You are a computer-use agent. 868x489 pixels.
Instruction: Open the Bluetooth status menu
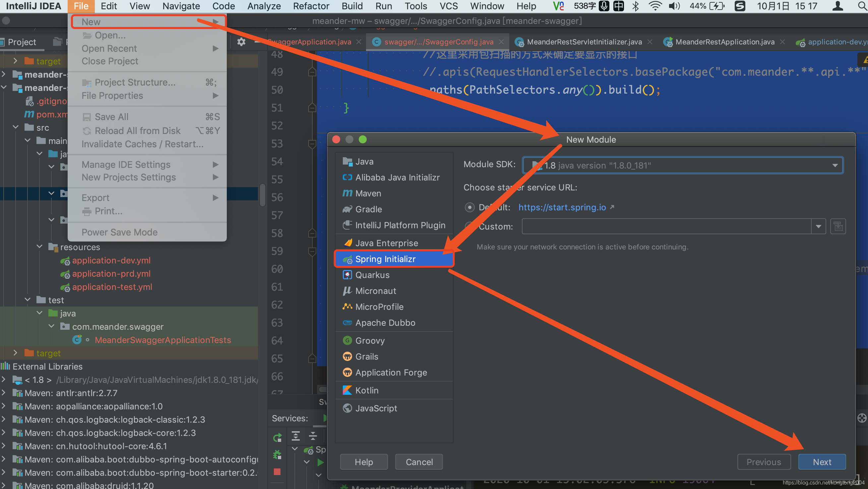(636, 6)
